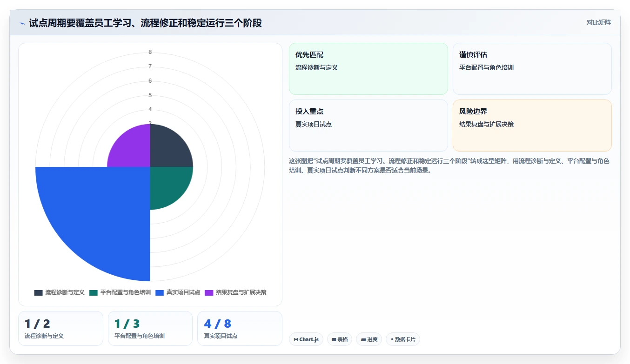The width and height of the screenshot is (630, 364).
Task: Click the teal green chart segment
Action: [x=168, y=184]
